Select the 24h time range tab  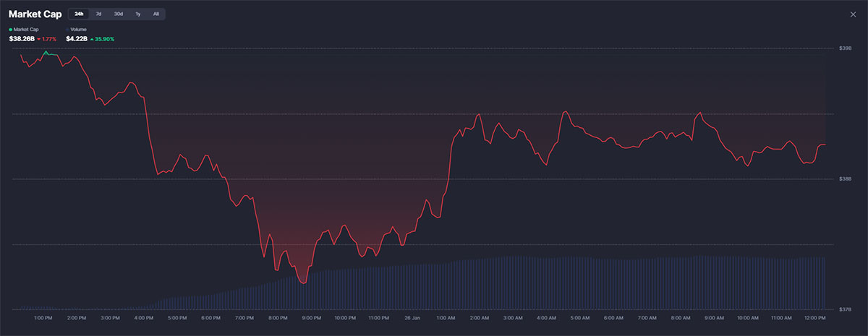coord(79,14)
